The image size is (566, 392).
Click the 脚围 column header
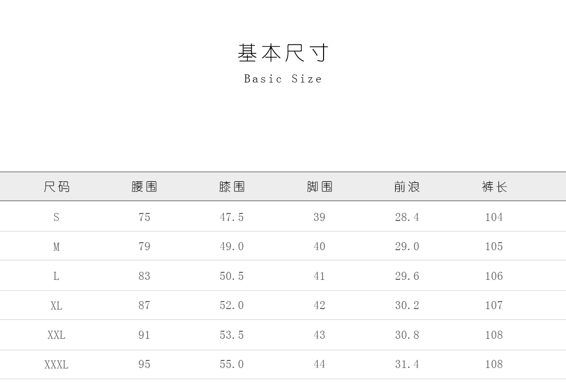[319, 187]
